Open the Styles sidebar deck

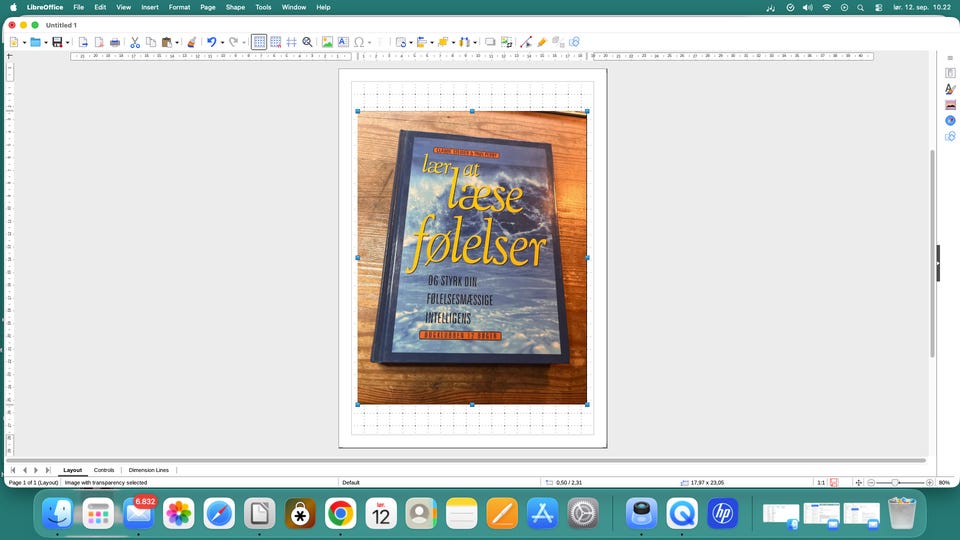pos(950,89)
